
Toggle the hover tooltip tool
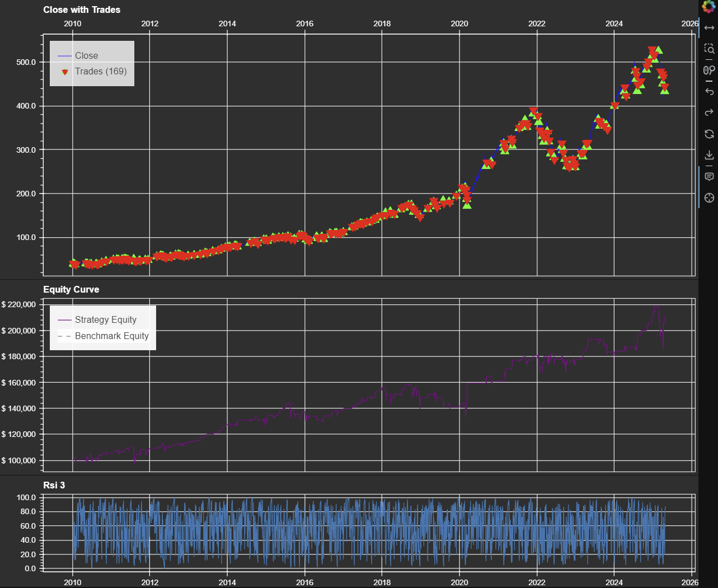pos(709,177)
